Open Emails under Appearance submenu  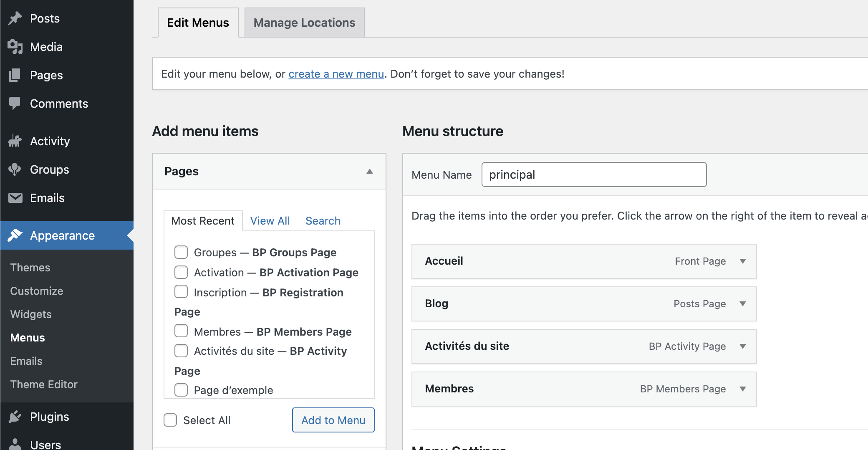(x=26, y=361)
